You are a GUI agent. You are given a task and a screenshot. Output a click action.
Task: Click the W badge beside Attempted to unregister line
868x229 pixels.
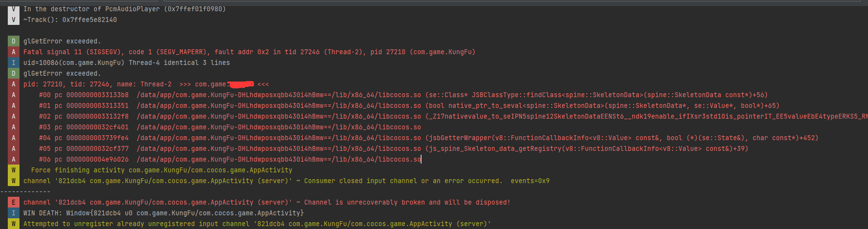pyautogui.click(x=13, y=224)
